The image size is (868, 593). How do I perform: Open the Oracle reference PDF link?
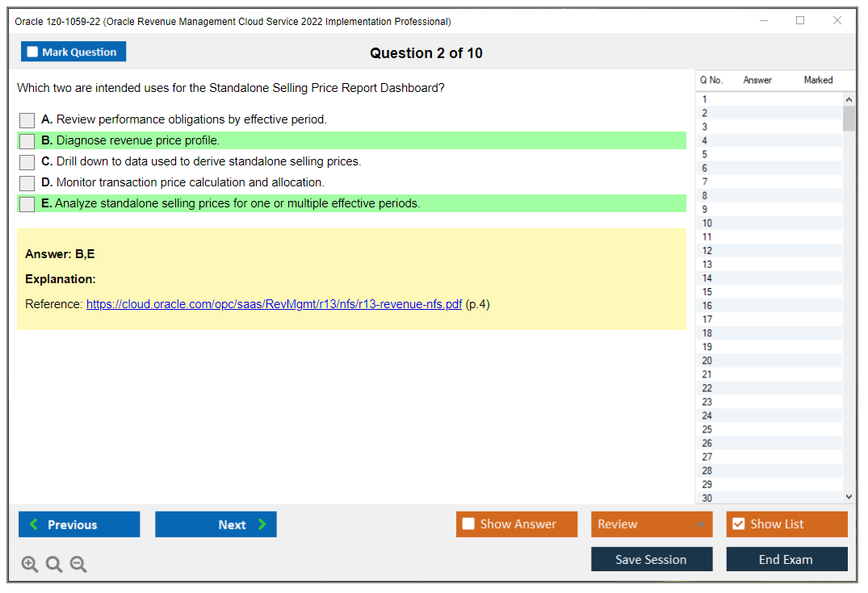pyautogui.click(x=274, y=304)
